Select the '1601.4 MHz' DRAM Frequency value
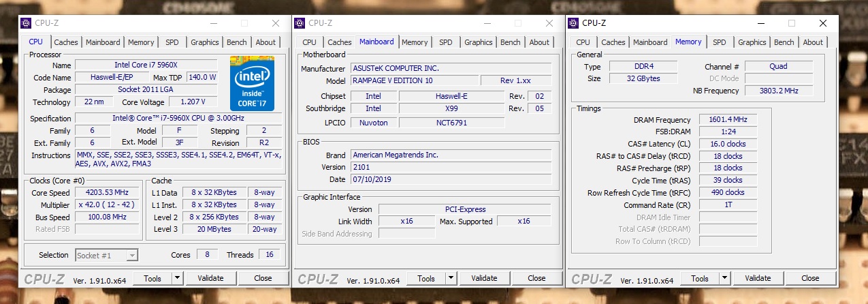This screenshot has height=304, width=868. point(728,120)
